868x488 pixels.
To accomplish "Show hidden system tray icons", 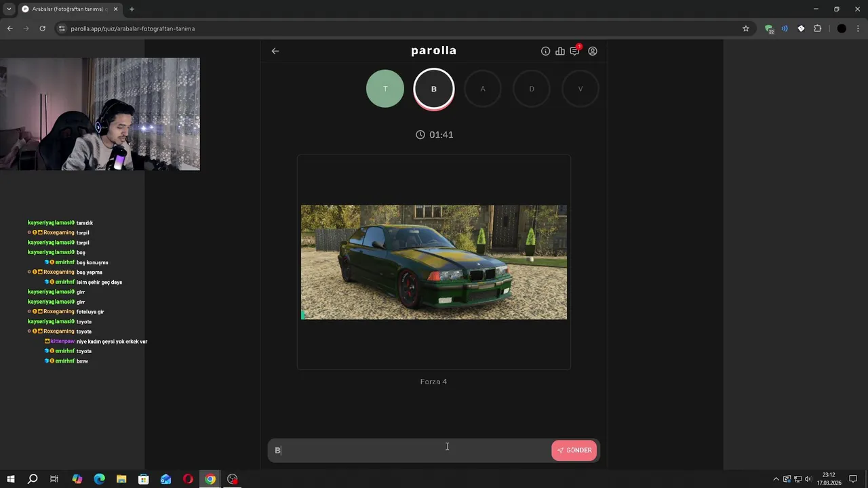I will 776,479.
